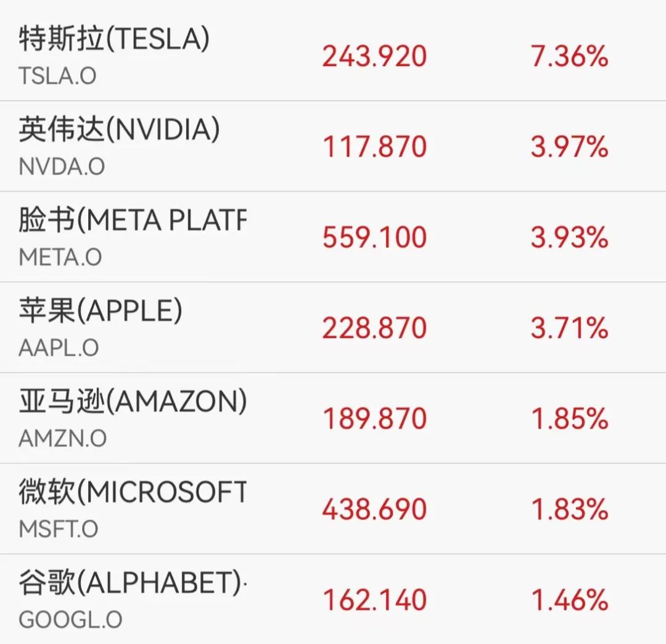Open the MICROSOFT stock name
Screen dimensions: 666x644
(x=132, y=493)
